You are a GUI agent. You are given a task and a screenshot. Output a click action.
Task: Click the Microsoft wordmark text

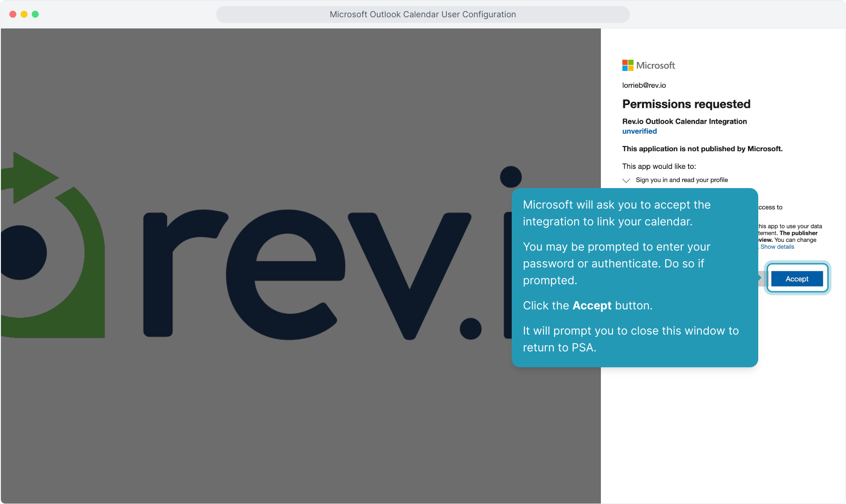[x=656, y=65]
